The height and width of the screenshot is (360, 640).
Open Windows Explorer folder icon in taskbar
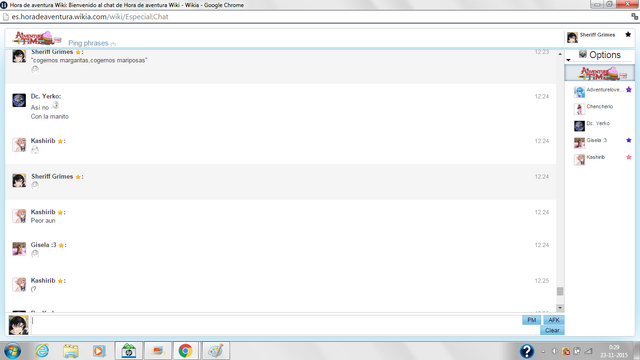[71, 351]
